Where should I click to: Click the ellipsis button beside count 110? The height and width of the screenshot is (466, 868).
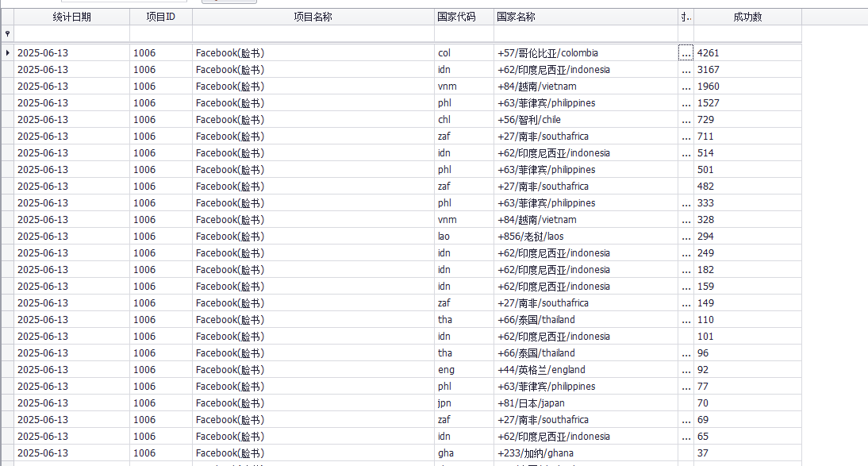pos(686,319)
